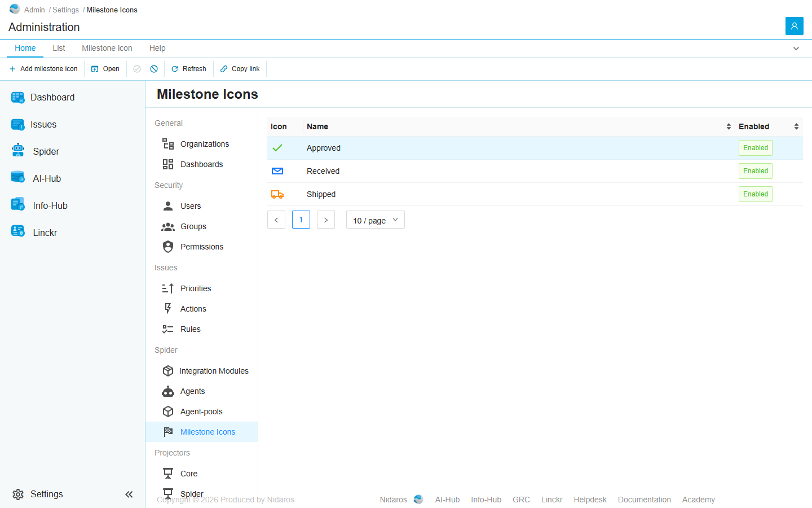The image size is (812, 508).
Task: Click Enabled badge in Approved row
Action: (756, 148)
